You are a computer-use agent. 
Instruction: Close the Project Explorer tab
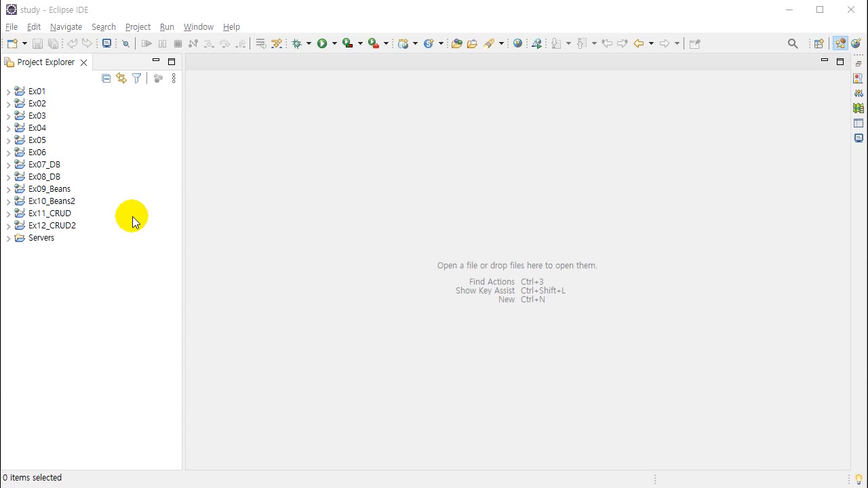pos(83,62)
